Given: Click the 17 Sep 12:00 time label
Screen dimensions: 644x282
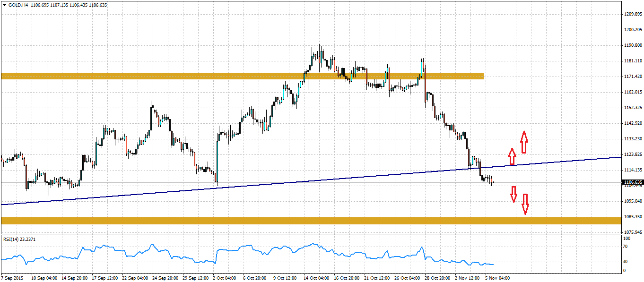Looking at the screenshot, I should [104, 278].
